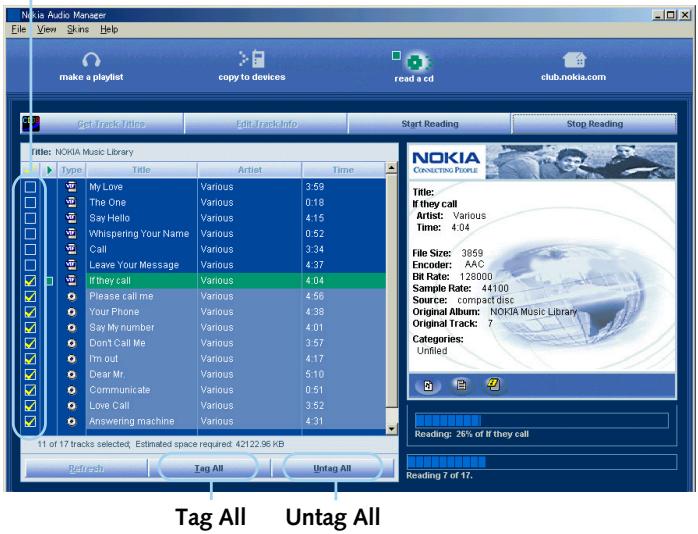The height and width of the screenshot is (534, 698).
Task: Click the track list scrollbar down arrow
Action: [391, 429]
